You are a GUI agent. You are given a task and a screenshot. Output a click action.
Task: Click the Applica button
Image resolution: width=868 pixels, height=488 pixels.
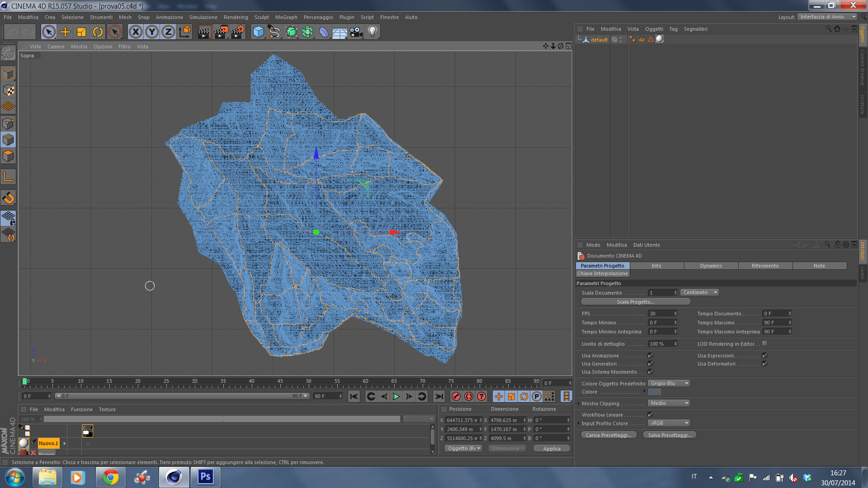pos(552,448)
